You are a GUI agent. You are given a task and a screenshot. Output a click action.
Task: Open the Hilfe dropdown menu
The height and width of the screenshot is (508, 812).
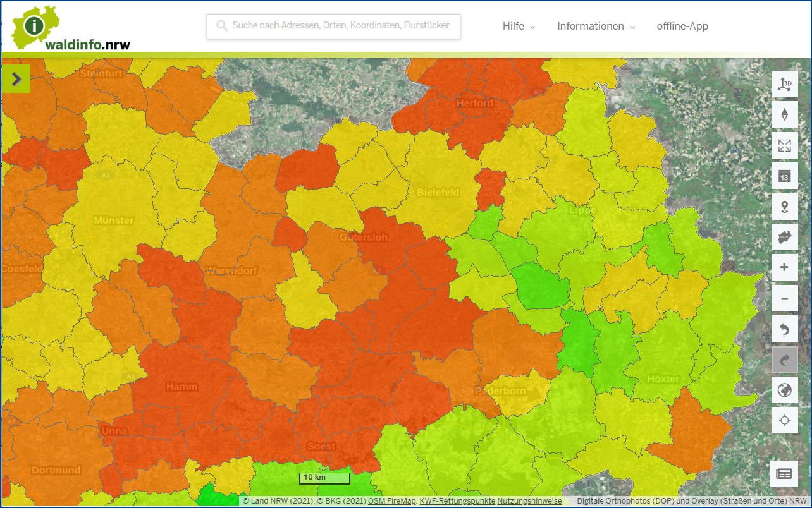pyautogui.click(x=519, y=27)
